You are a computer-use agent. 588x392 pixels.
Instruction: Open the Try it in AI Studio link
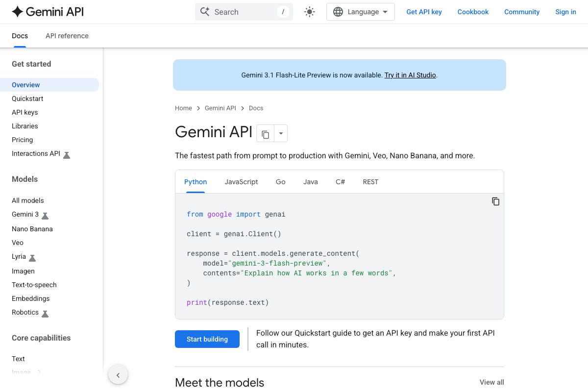point(410,75)
